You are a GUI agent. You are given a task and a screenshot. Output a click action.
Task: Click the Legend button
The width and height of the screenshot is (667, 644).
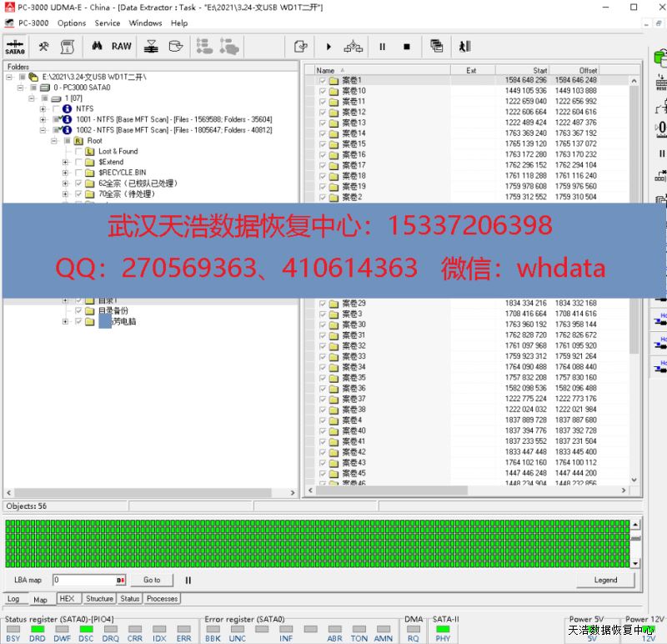(x=605, y=580)
